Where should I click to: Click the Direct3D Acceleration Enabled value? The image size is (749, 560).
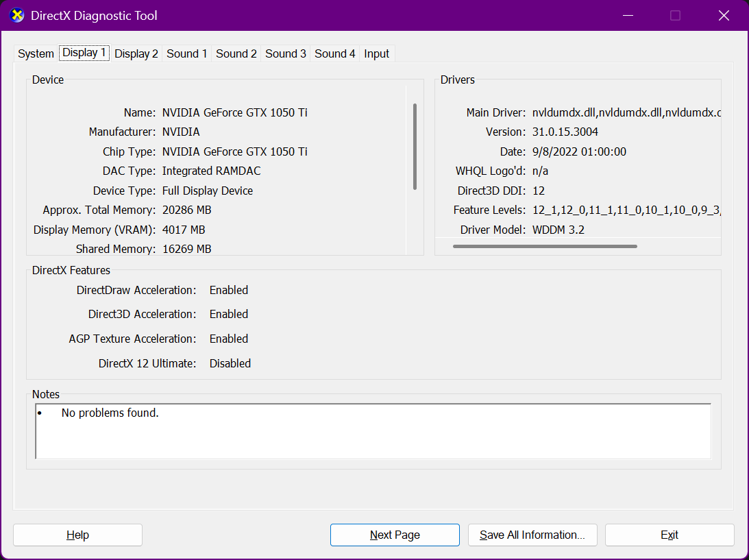pos(229,314)
